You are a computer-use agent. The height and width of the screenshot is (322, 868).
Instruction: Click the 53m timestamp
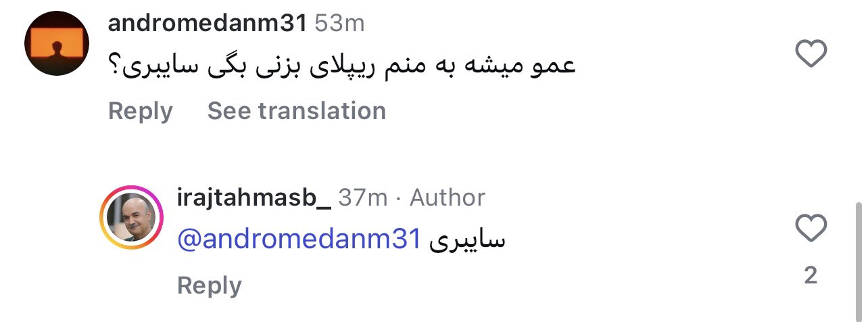tap(339, 24)
